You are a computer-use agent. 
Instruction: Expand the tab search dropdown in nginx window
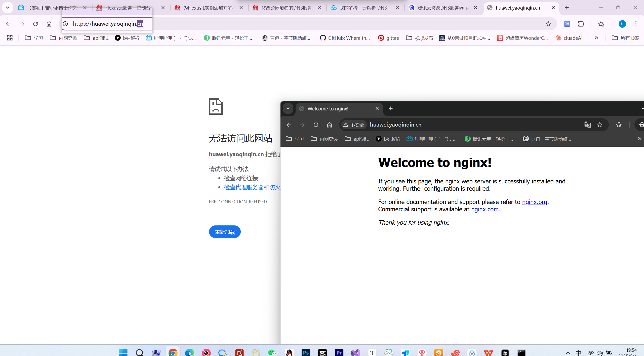pos(288,108)
